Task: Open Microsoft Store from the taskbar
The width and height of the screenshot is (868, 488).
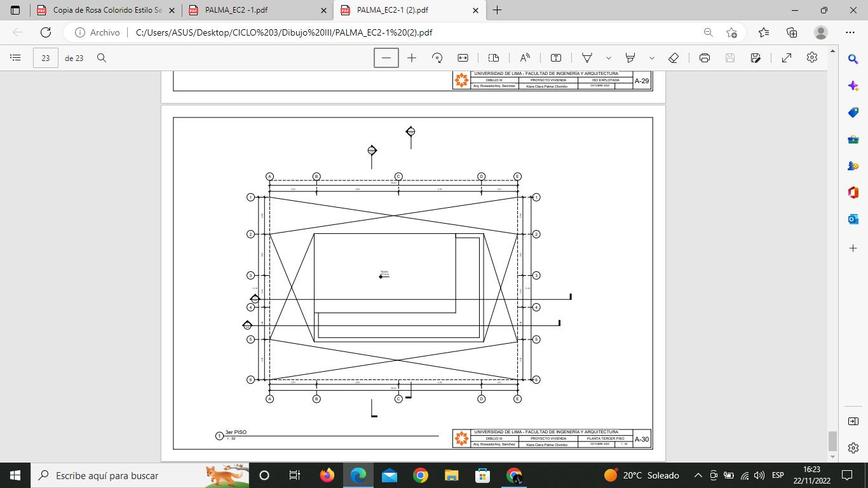Action: [482, 475]
